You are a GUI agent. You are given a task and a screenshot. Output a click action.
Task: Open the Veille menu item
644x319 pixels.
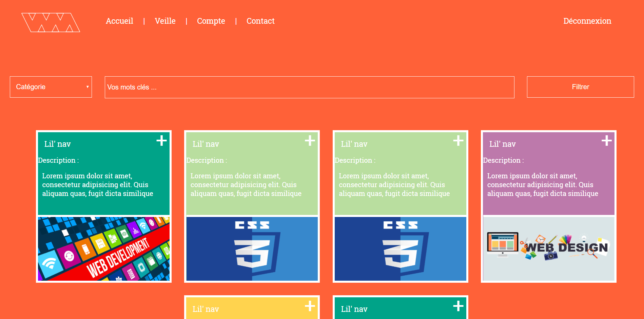click(165, 21)
